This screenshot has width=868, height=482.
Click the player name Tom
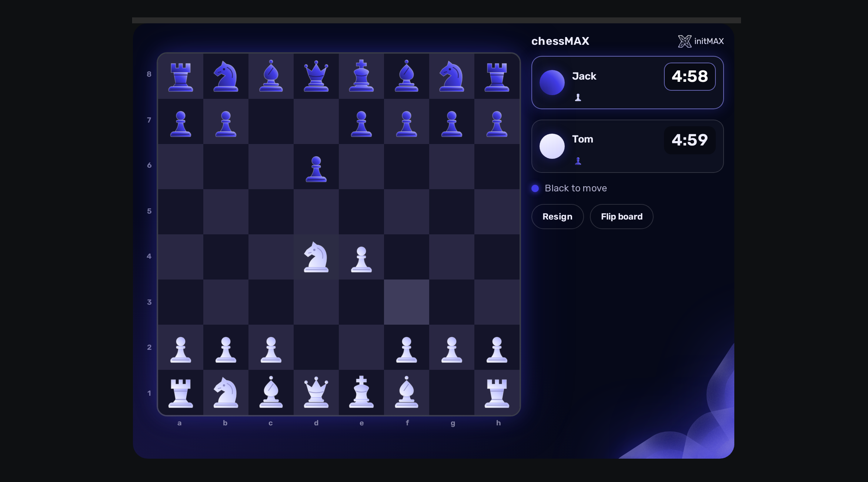coord(582,139)
